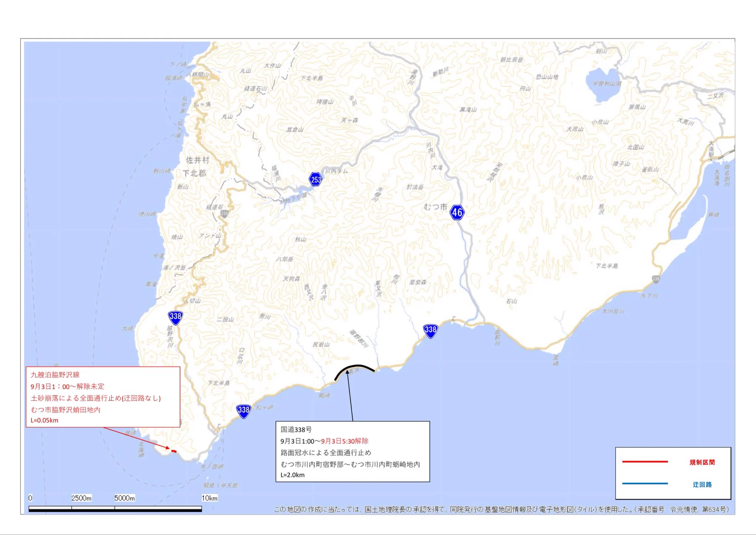Click the 10km label on the scale bar

[x=209, y=498]
